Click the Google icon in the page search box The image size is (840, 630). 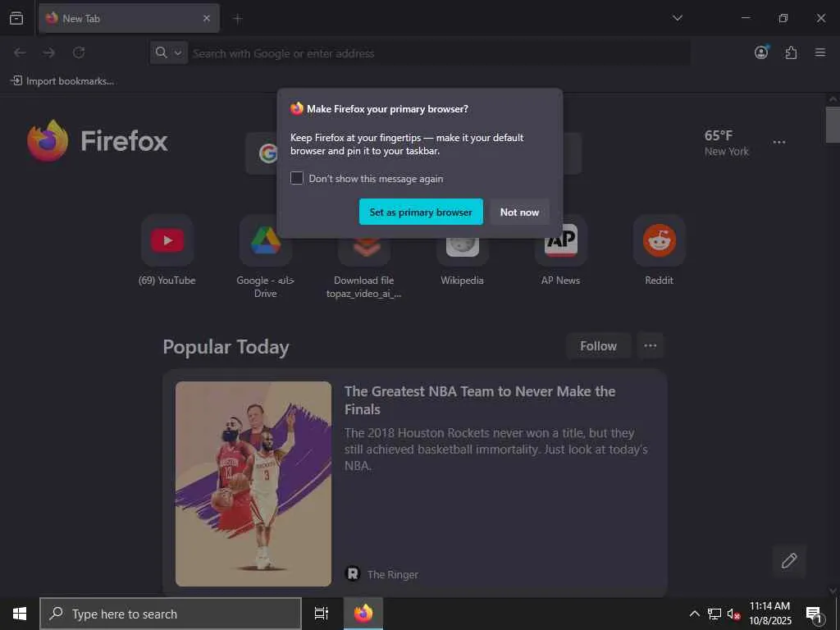pyautogui.click(x=268, y=153)
